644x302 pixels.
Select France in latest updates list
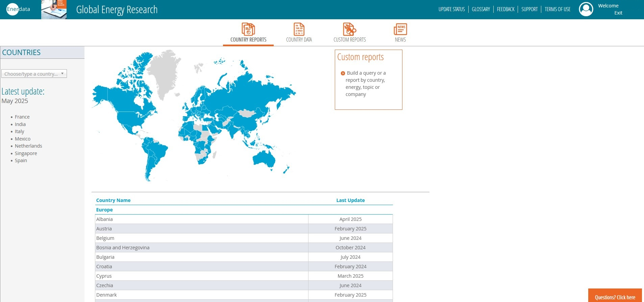(22, 117)
